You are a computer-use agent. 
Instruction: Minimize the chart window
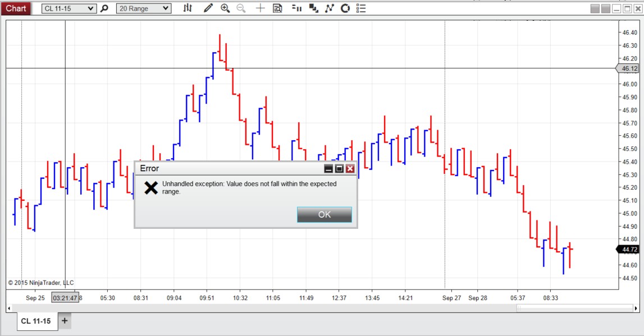point(616,8)
